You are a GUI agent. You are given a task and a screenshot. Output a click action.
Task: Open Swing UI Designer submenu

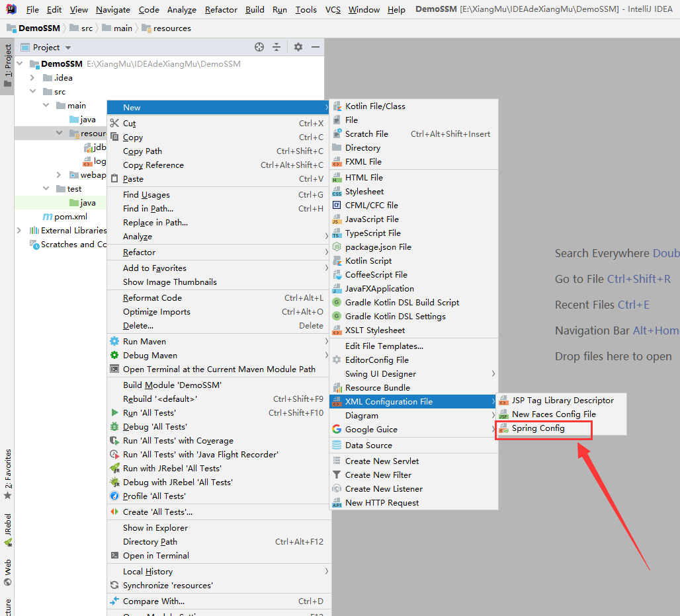pos(413,374)
